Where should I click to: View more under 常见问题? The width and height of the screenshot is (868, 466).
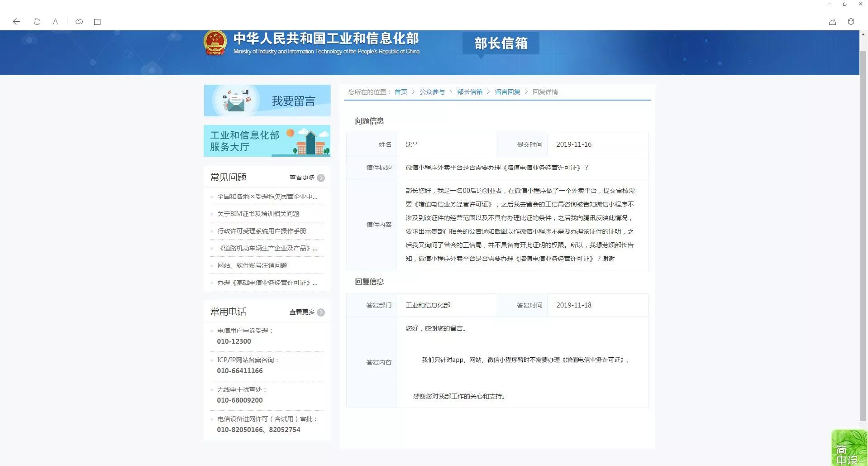[302, 178]
